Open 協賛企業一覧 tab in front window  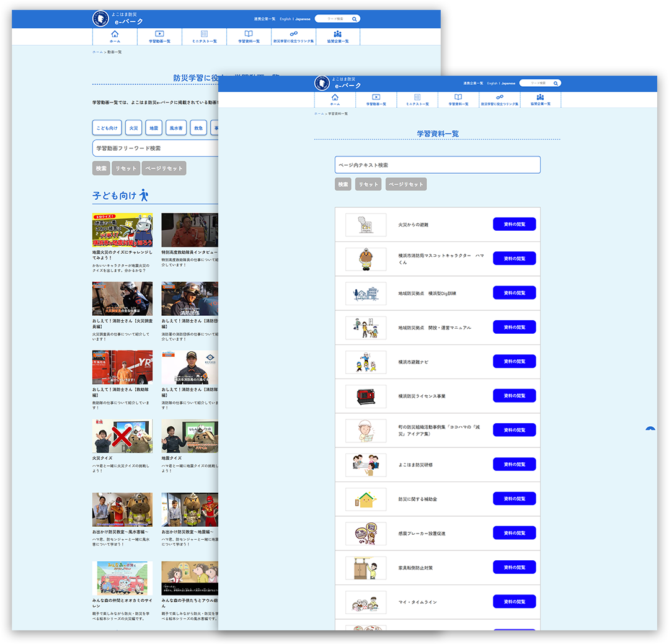pyautogui.click(x=540, y=100)
